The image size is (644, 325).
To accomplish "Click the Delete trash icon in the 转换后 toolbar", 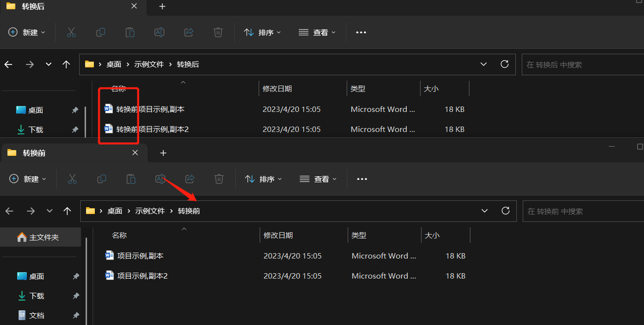I will [x=218, y=32].
